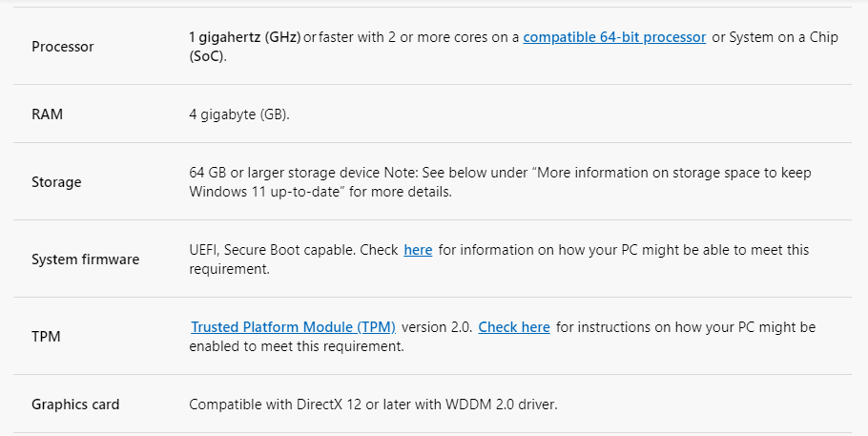Click the 'enabled to meet this requirement' line
Screen dimensions: 868x436
point(296,346)
